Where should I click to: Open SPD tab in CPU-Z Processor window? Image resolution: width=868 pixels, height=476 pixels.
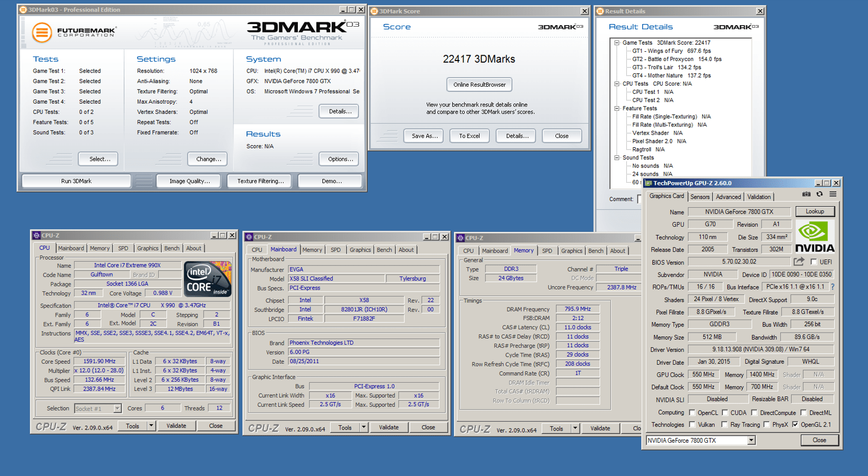point(123,249)
